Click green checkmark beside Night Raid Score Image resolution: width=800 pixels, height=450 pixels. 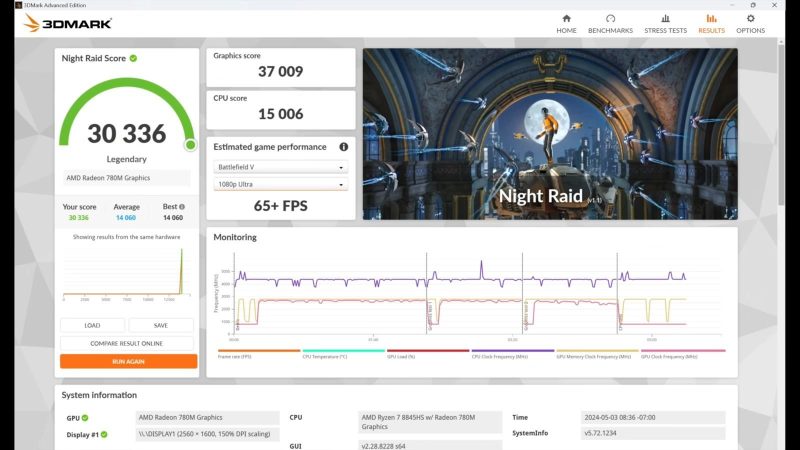point(133,58)
